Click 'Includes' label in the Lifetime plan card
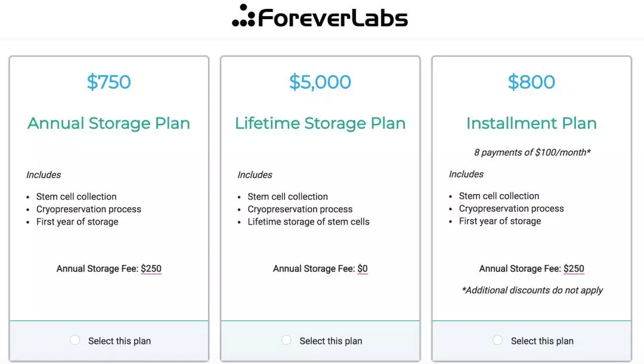This screenshot has height=364, width=644. point(255,175)
